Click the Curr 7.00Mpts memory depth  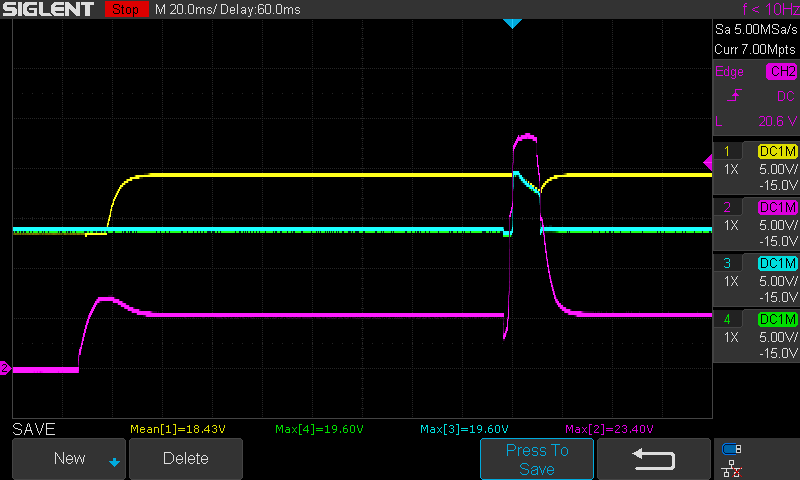click(x=755, y=49)
